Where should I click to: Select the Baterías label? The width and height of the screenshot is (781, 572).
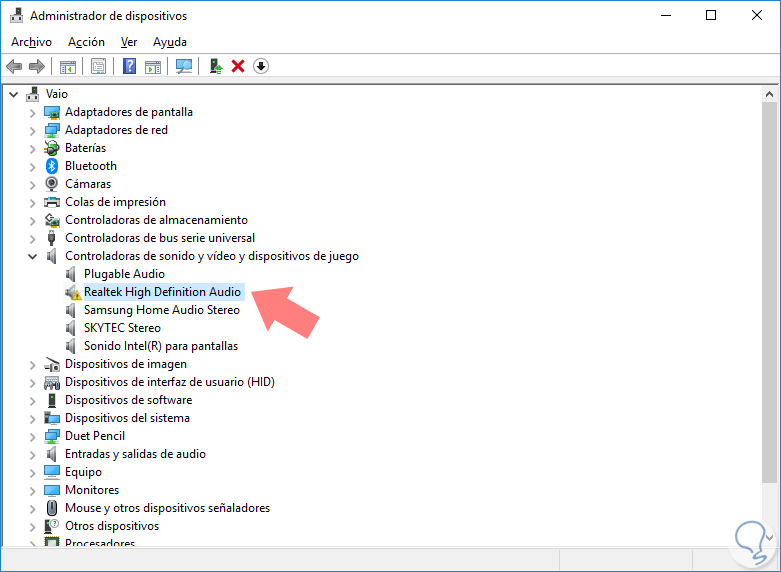(86, 148)
